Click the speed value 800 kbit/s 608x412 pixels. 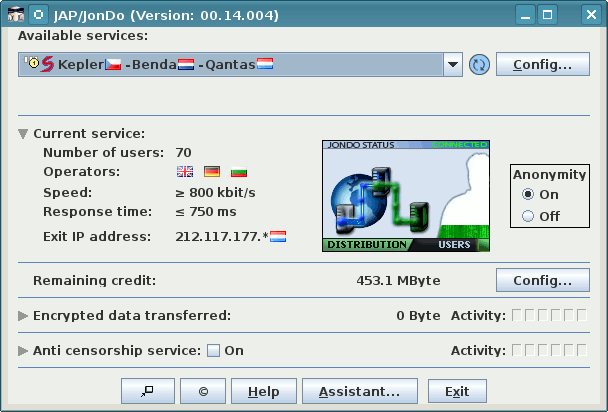point(215,193)
